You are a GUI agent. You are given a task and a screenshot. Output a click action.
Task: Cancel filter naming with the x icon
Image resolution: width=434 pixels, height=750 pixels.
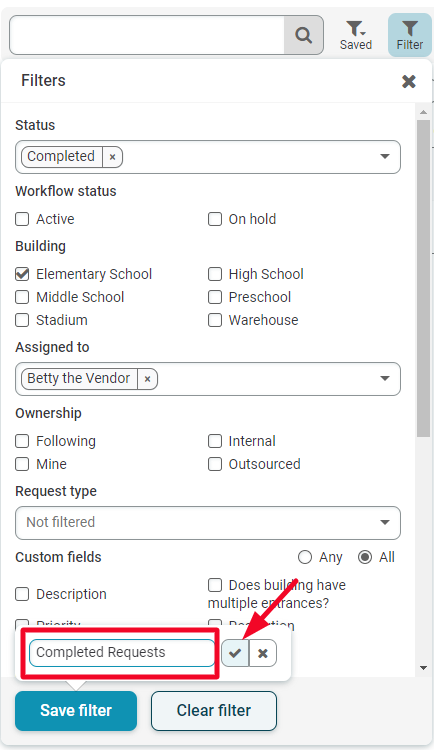[263, 653]
